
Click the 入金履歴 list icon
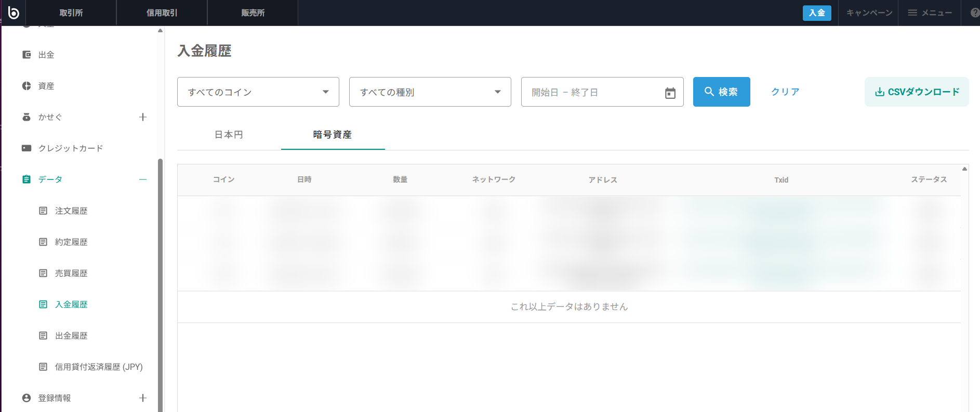pos(43,304)
